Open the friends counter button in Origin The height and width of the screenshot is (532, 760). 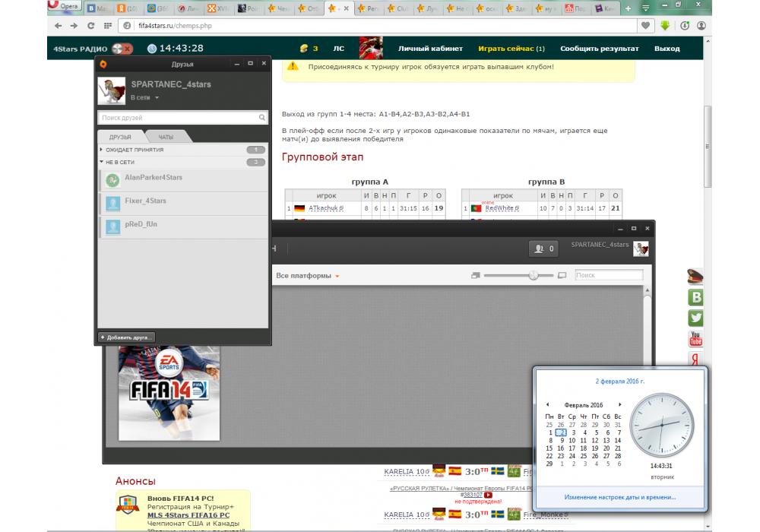(x=543, y=249)
